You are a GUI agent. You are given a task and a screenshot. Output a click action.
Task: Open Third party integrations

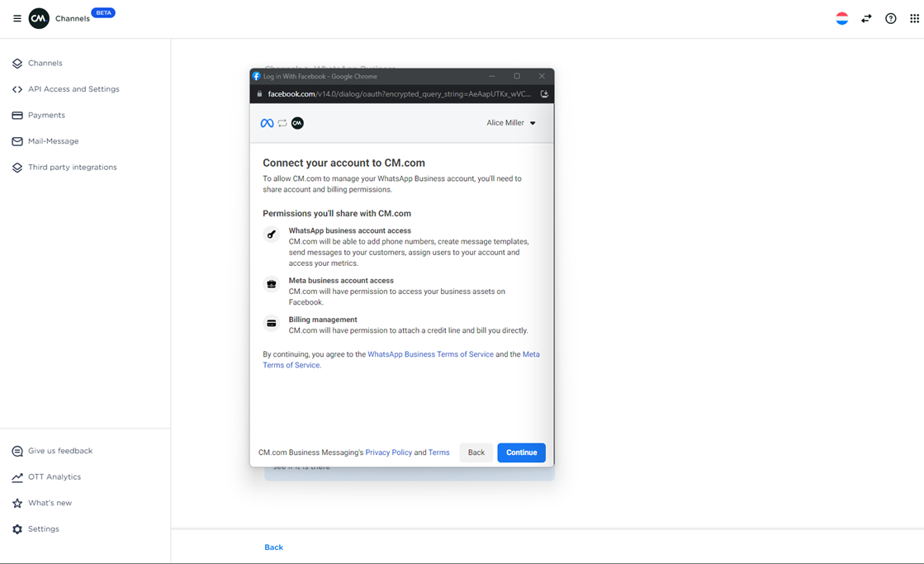coord(72,168)
